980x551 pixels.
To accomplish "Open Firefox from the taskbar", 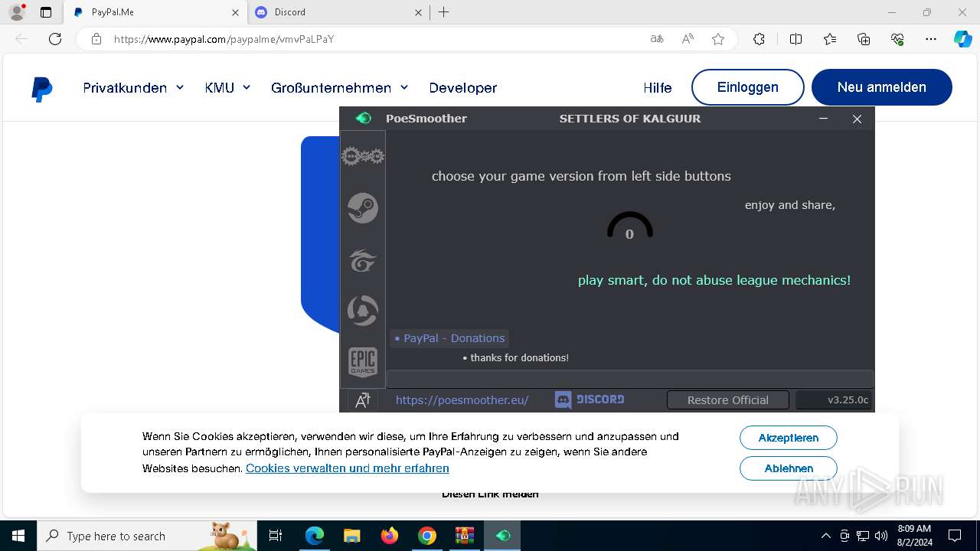I will (x=390, y=536).
